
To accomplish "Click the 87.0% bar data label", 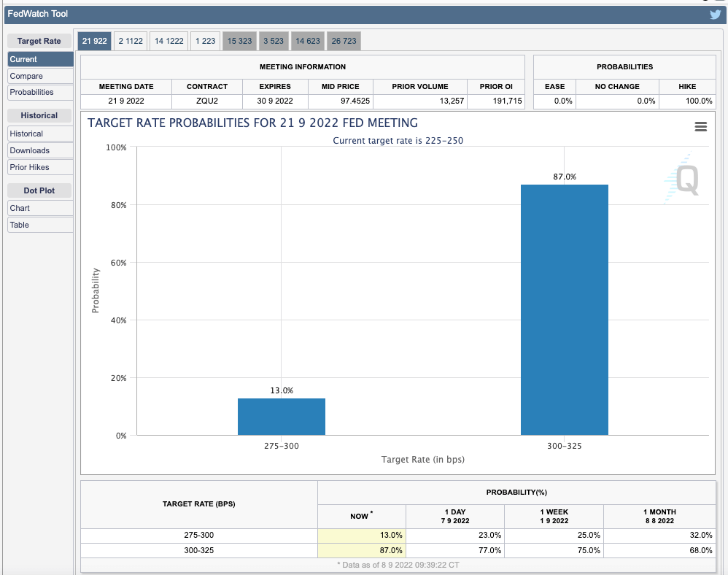I will click(565, 177).
